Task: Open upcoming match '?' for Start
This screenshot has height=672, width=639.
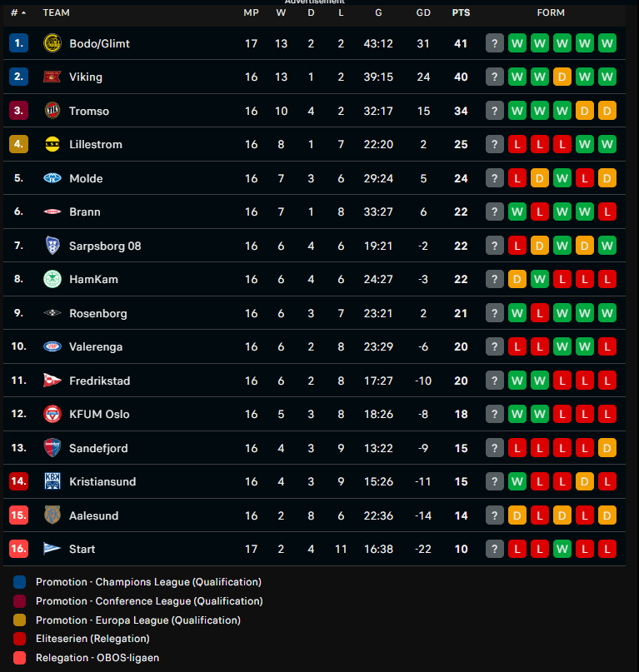Action: (495, 549)
